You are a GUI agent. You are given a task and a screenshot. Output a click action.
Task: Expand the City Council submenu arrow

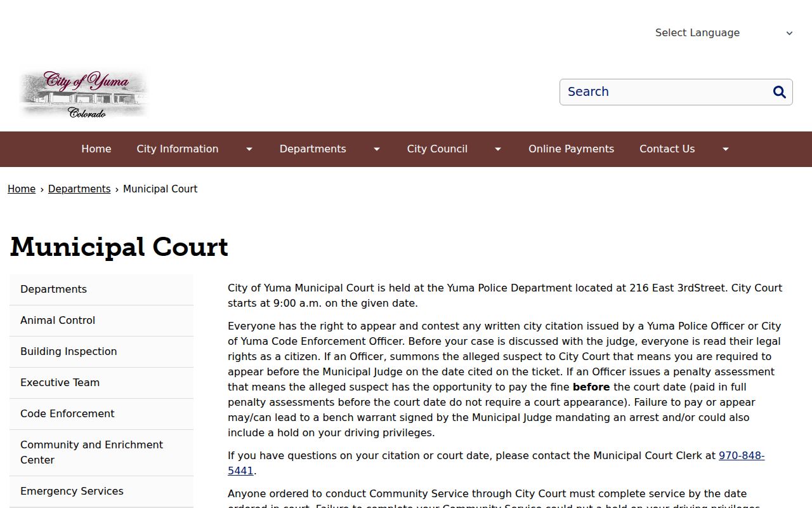pos(498,149)
